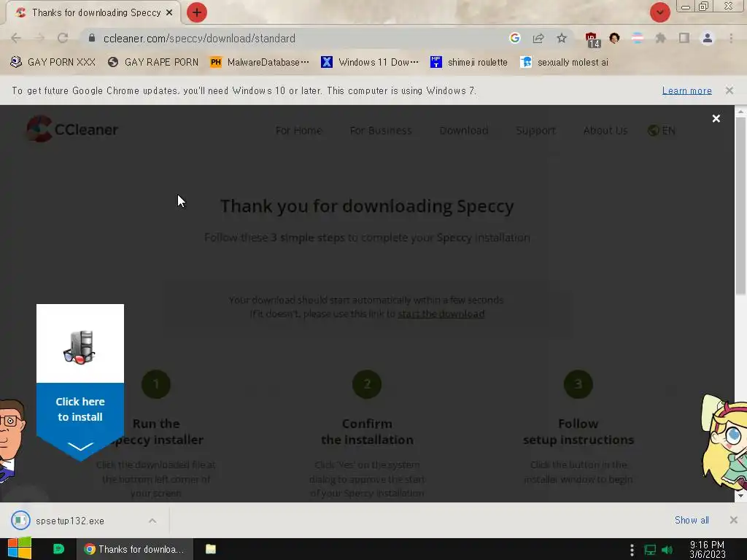747x560 pixels.
Task: Open a new tab with the red plus button
Action: (x=197, y=12)
